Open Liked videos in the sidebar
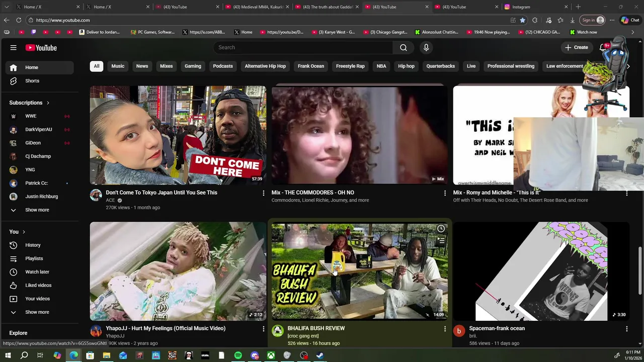Image resolution: width=644 pixels, height=362 pixels. pyautogui.click(x=38, y=285)
